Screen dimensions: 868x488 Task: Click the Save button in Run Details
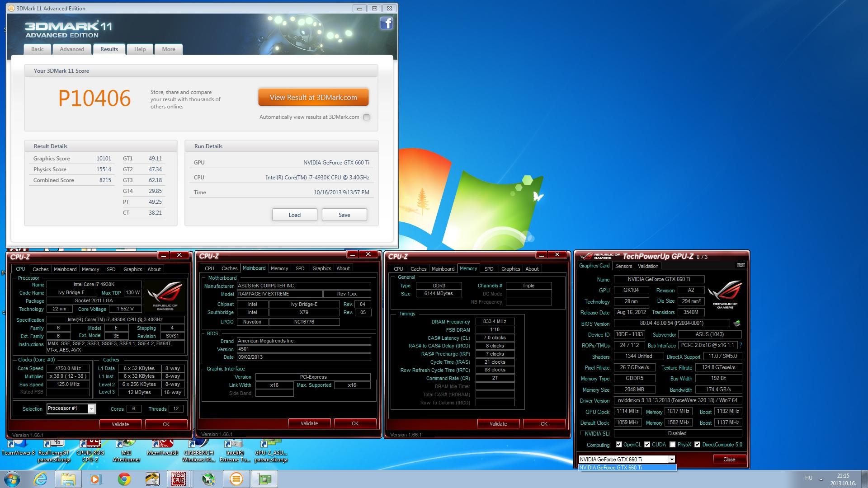click(344, 215)
